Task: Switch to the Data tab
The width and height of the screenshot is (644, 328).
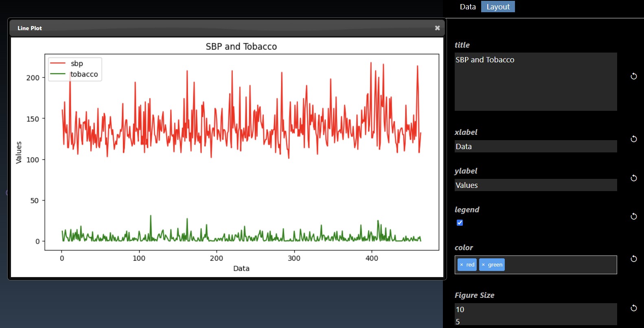Action: [x=468, y=7]
